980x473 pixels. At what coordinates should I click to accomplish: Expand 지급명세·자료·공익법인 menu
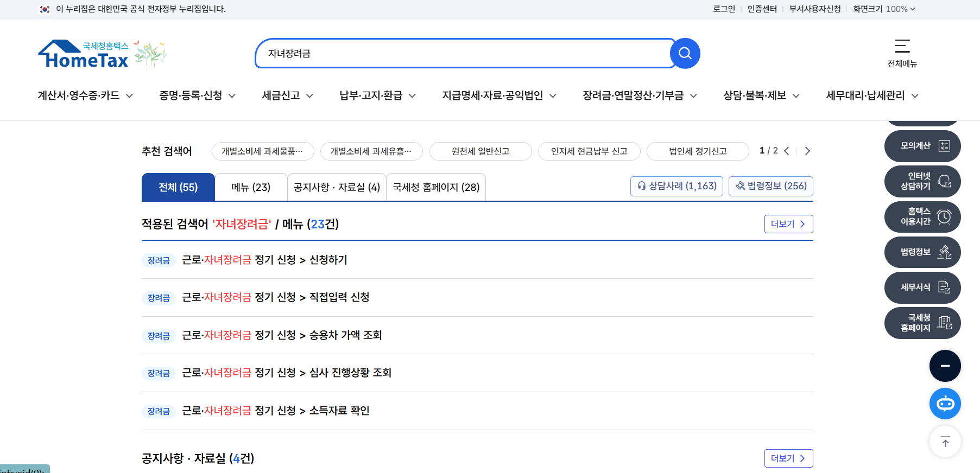pos(499,95)
